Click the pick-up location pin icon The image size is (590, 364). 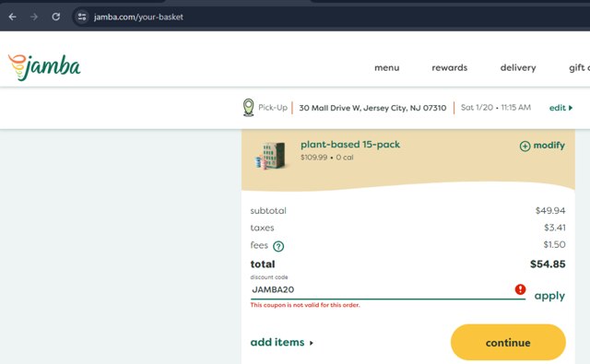click(248, 108)
